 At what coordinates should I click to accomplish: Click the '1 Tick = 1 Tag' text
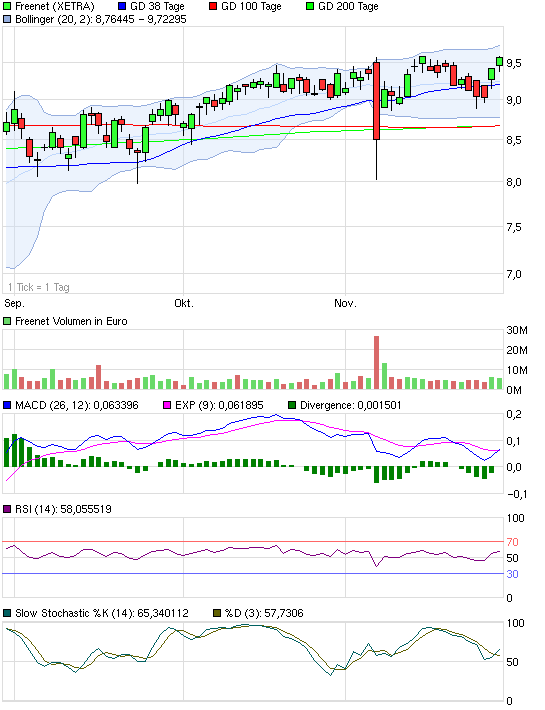[x=39, y=287]
